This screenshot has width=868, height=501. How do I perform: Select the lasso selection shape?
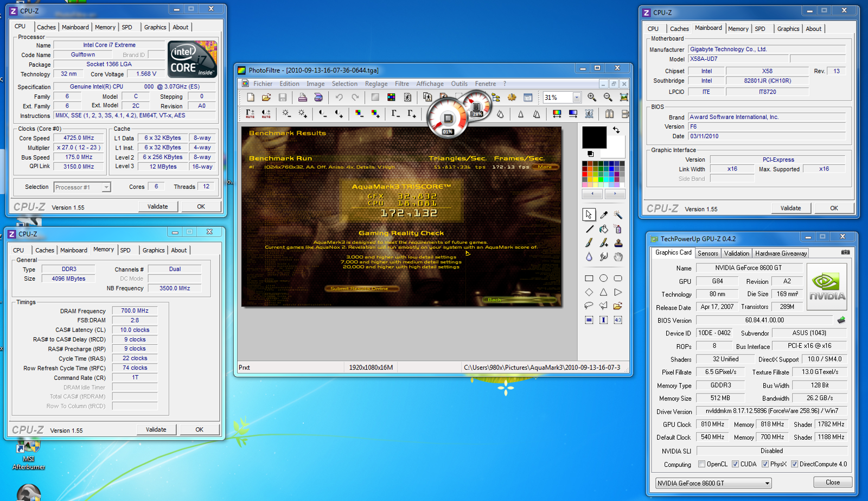point(589,306)
